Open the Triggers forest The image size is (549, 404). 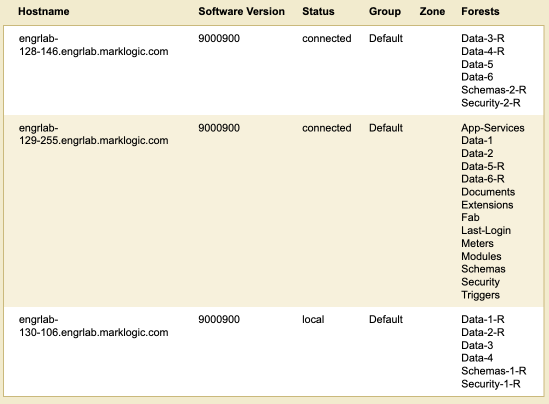point(480,295)
